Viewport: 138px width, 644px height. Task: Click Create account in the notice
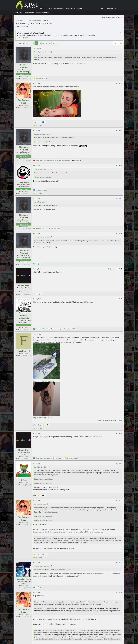click(x=23, y=37)
